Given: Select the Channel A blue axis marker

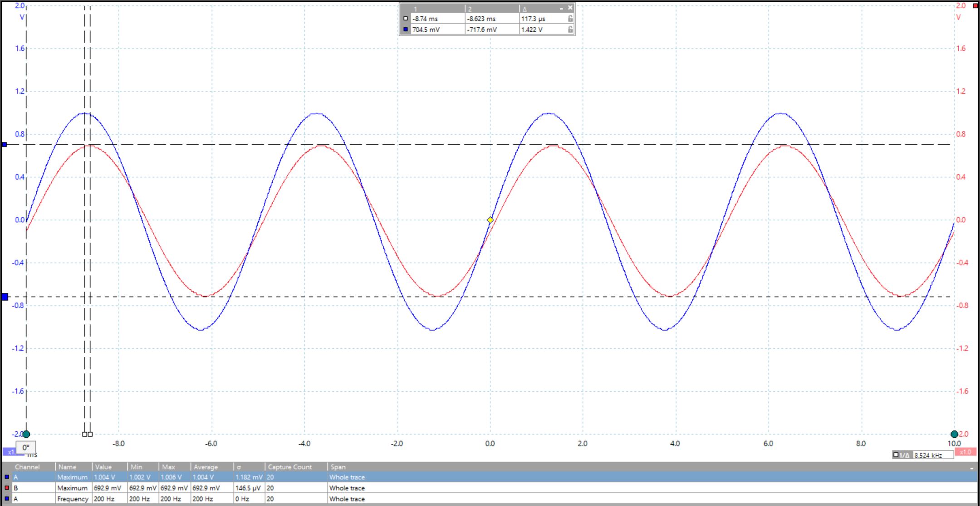Looking at the screenshot, I should coord(4,297).
